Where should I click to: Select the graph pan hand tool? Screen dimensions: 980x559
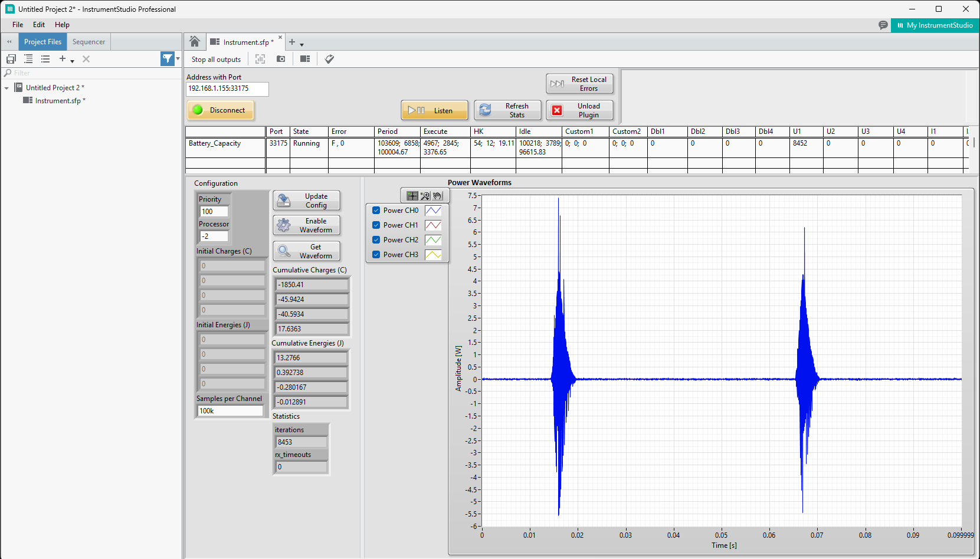point(437,196)
